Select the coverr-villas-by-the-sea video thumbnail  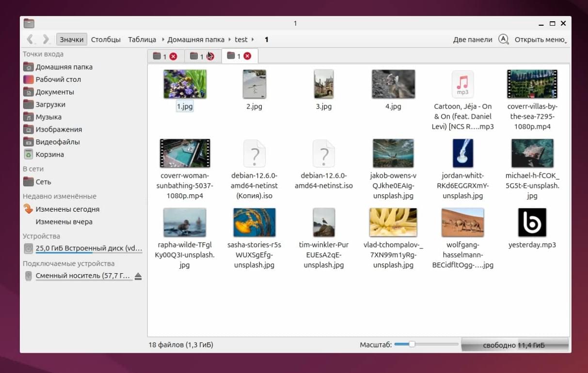click(x=532, y=84)
